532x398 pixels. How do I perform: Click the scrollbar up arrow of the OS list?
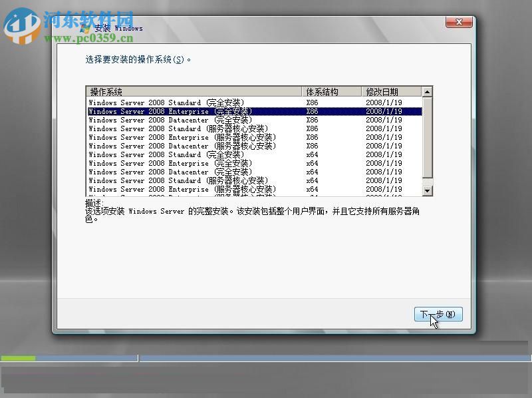(x=428, y=91)
